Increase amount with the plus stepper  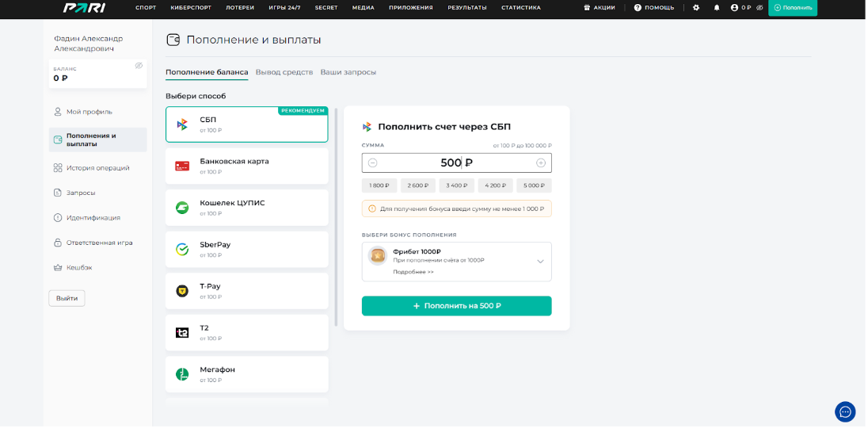pos(541,163)
